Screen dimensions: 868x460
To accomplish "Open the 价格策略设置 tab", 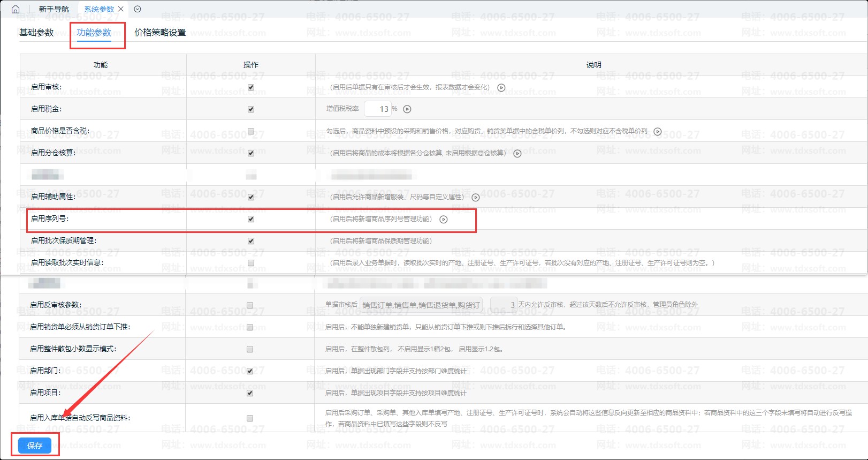I will (x=160, y=33).
